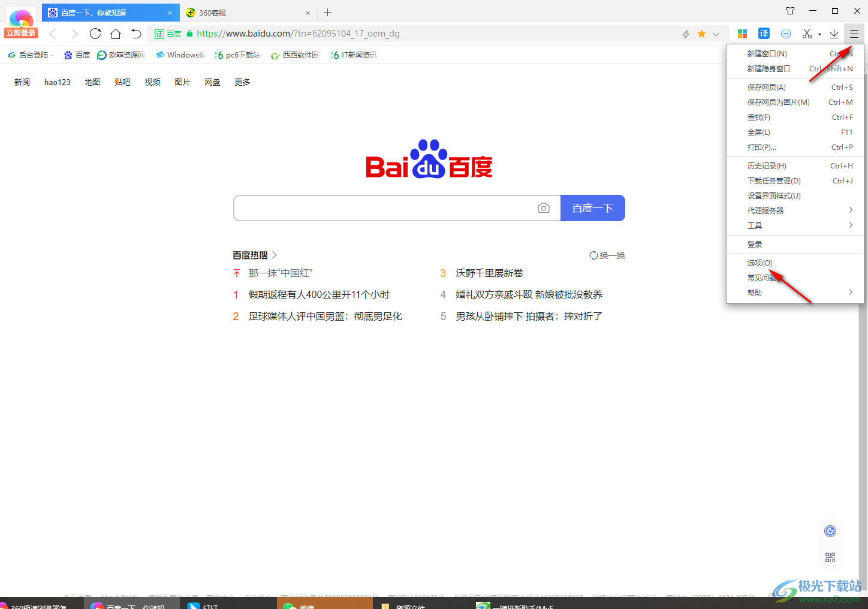
Task: Open hot search 沃野千里展新卷
Action: point(489,273)
